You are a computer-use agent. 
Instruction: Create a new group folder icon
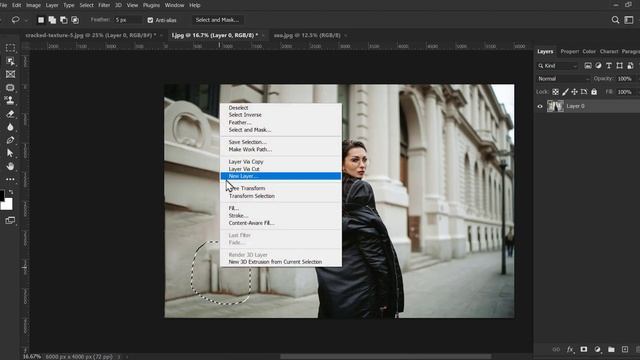[611, 349]
